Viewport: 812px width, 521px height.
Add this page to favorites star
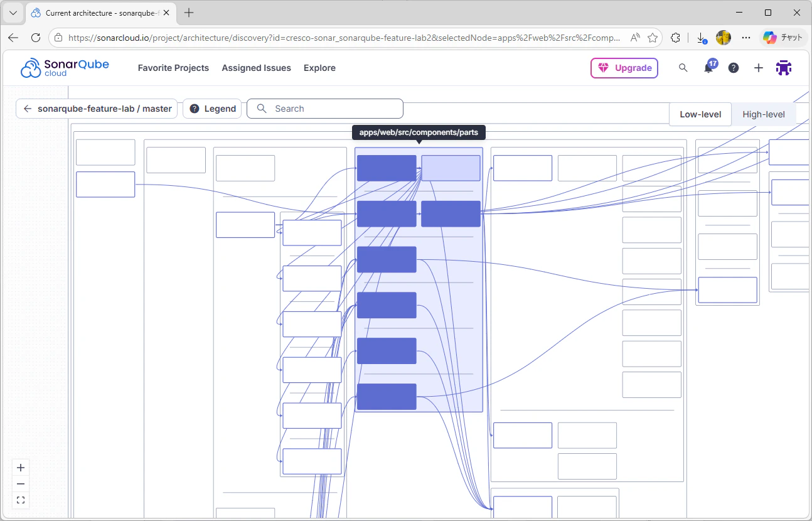653,38
